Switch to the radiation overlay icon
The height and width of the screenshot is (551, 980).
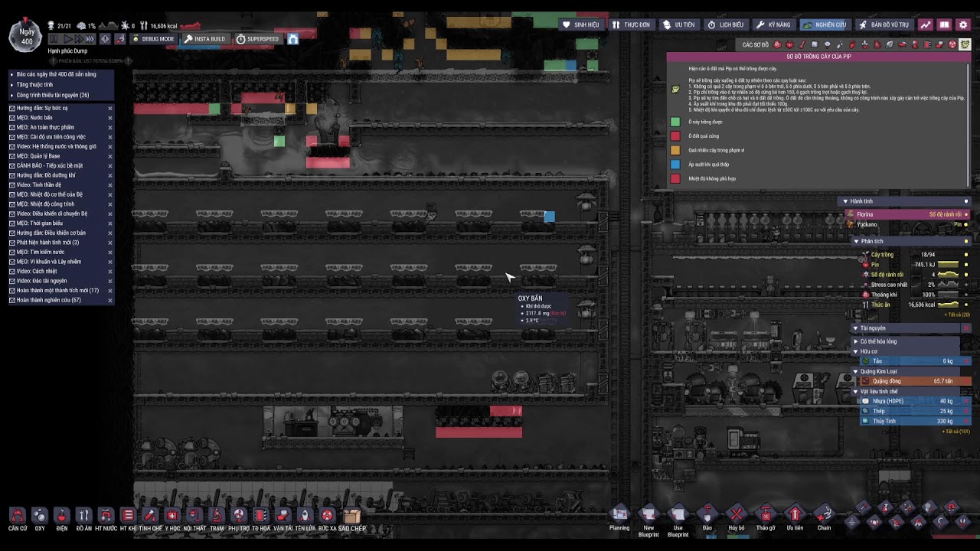click(x=952, y=45)
